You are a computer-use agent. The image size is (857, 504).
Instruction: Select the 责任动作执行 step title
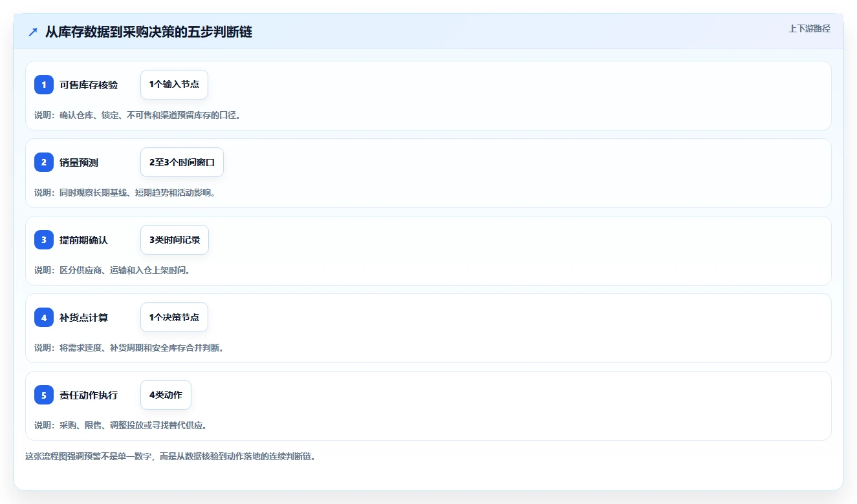[x=89, y=395]
